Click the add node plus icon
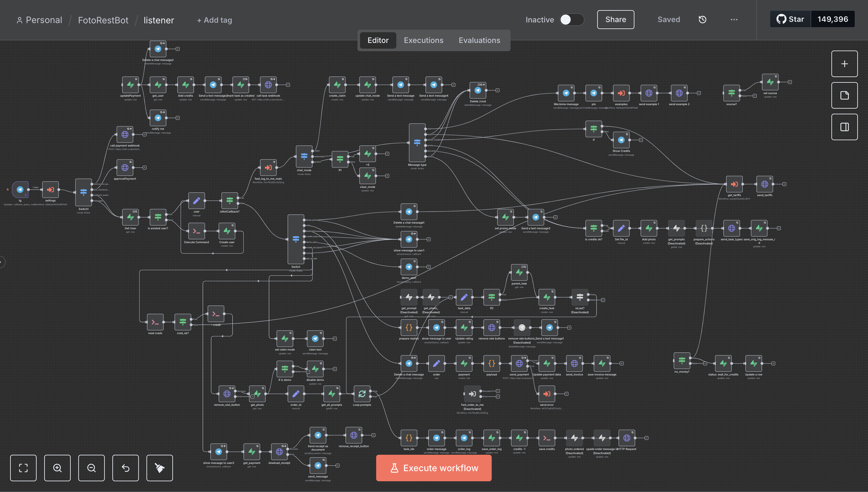 844,64
